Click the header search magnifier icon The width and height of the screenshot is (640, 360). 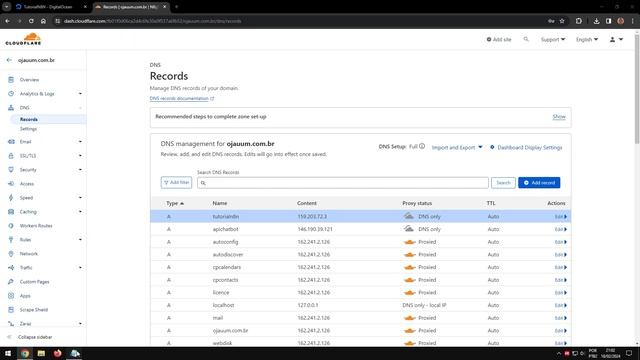[x=526, y=39]
